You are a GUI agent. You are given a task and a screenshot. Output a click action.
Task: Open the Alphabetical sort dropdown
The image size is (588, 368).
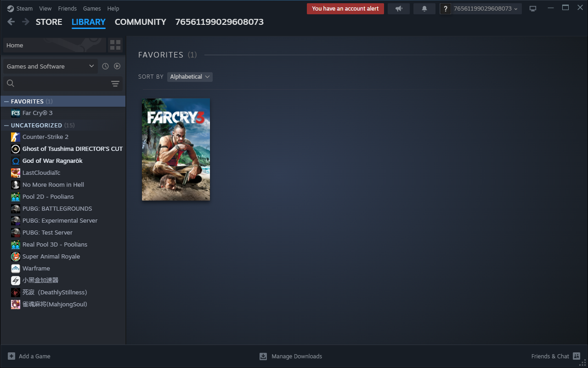pyautogui.click(x=190, y=77)
